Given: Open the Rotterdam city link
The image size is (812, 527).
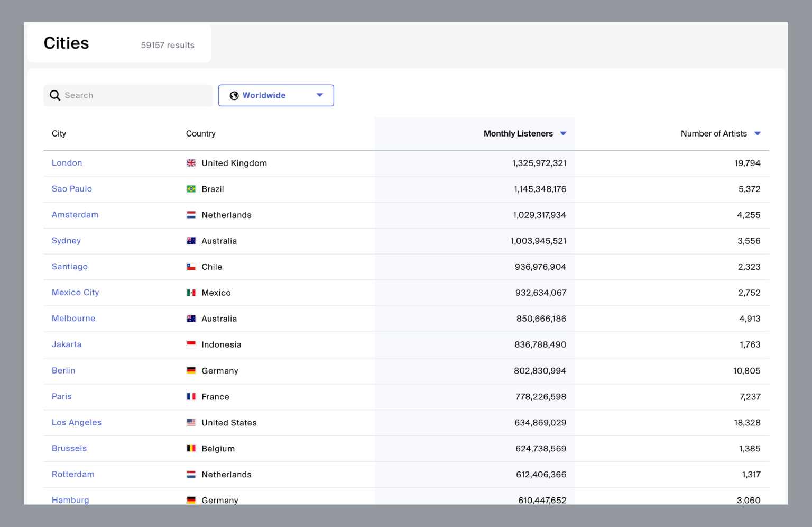Looking at the screenshot, I should pyautogui.click(x=73, y=474).
